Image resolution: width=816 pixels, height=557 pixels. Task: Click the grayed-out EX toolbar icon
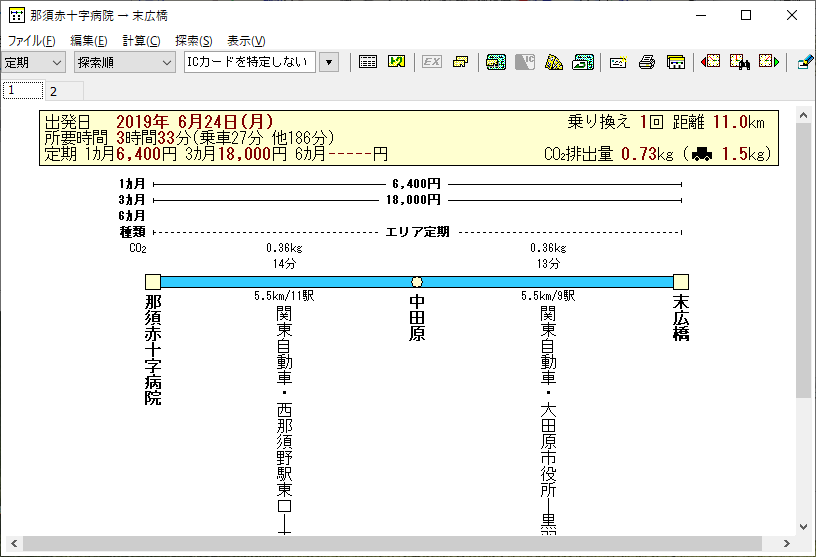click(x=431, y=62)
